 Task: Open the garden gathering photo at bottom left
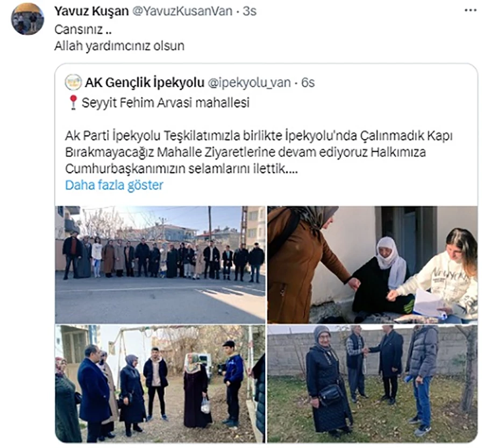(x=160, y=384)
